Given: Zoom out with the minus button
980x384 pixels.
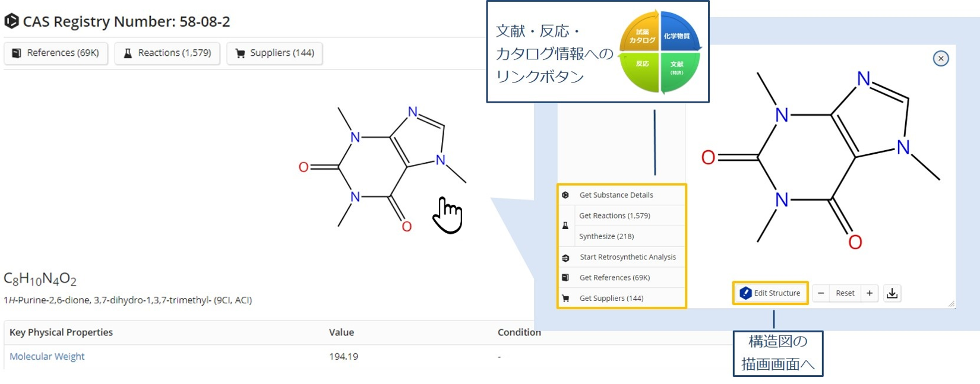Looking at the screenshot, I should tap(821, 293).
